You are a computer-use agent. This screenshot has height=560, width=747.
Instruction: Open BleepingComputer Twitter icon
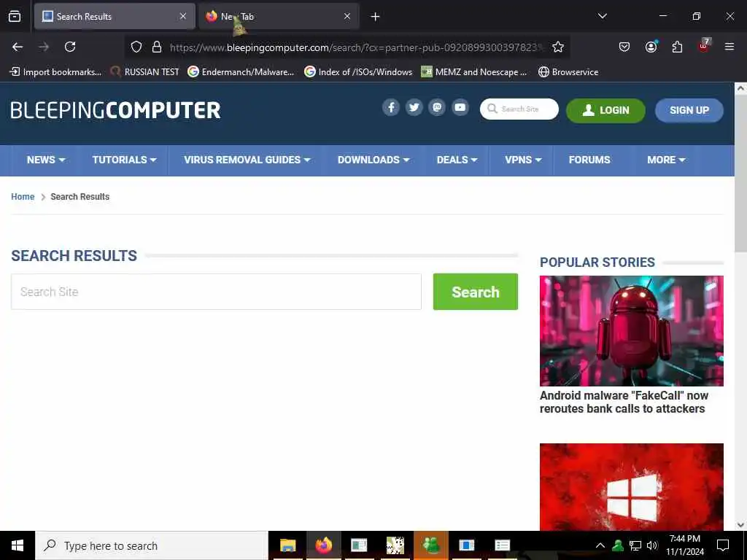(x=414, y=108)
